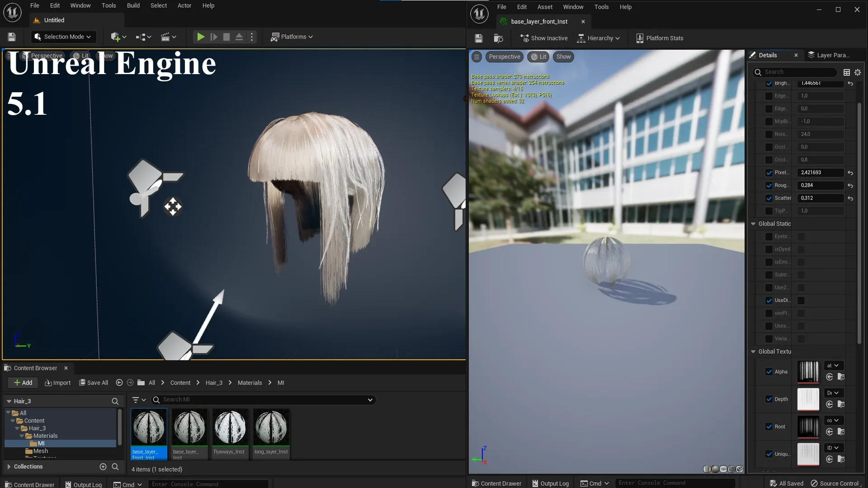Open the Details panel settings gear

point(858,72)
